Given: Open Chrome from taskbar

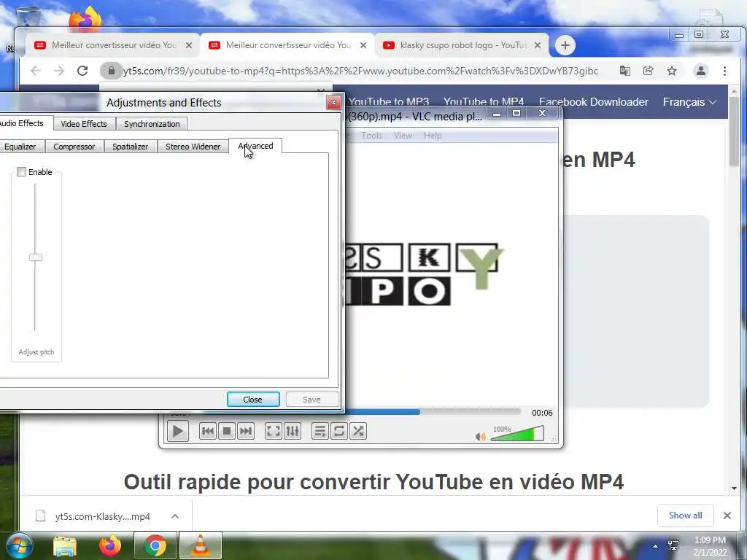Looking at the screenshot, I should [x=155, y=545].
